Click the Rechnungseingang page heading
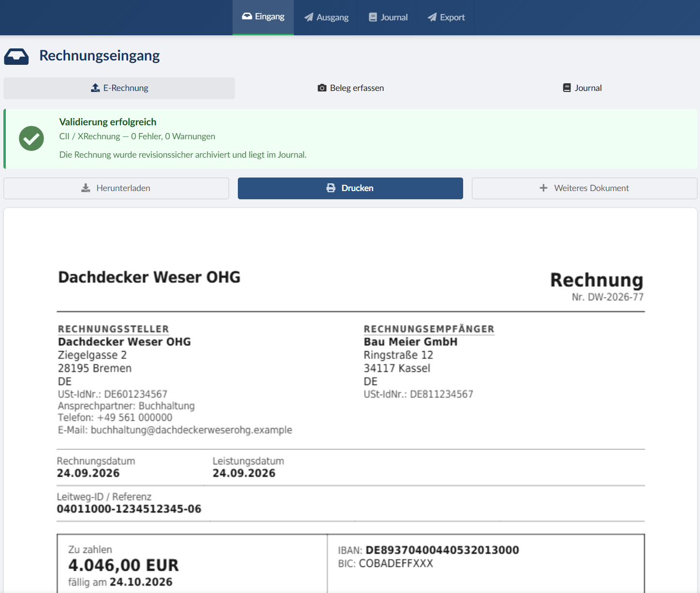Image resolution: width=700 pixels, height=593 pixels. coord(100,56)
